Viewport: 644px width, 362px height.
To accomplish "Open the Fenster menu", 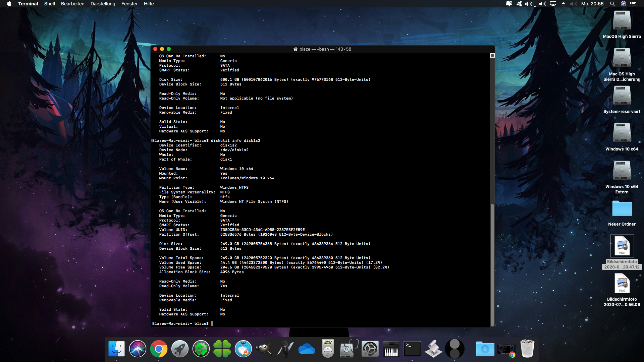I will 129,4.
